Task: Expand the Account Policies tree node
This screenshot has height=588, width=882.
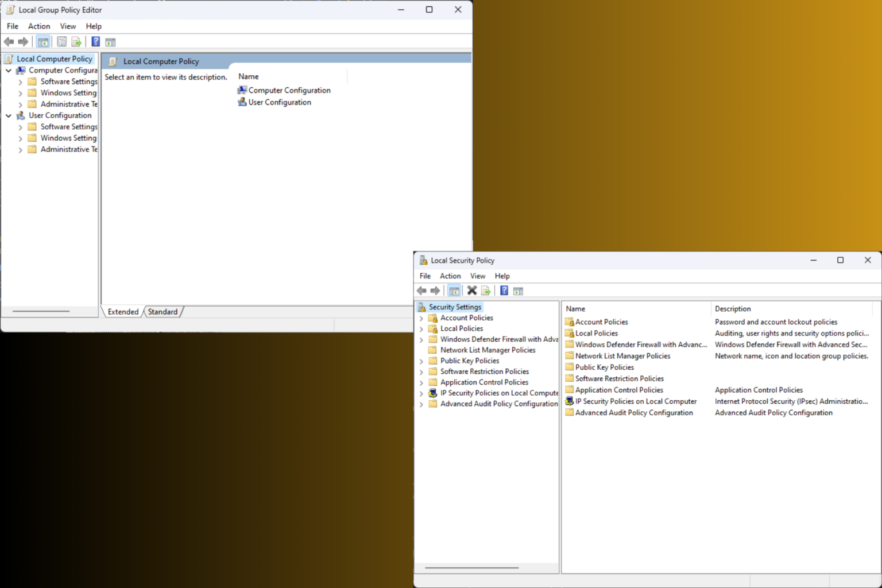Action: coord(421,318)
